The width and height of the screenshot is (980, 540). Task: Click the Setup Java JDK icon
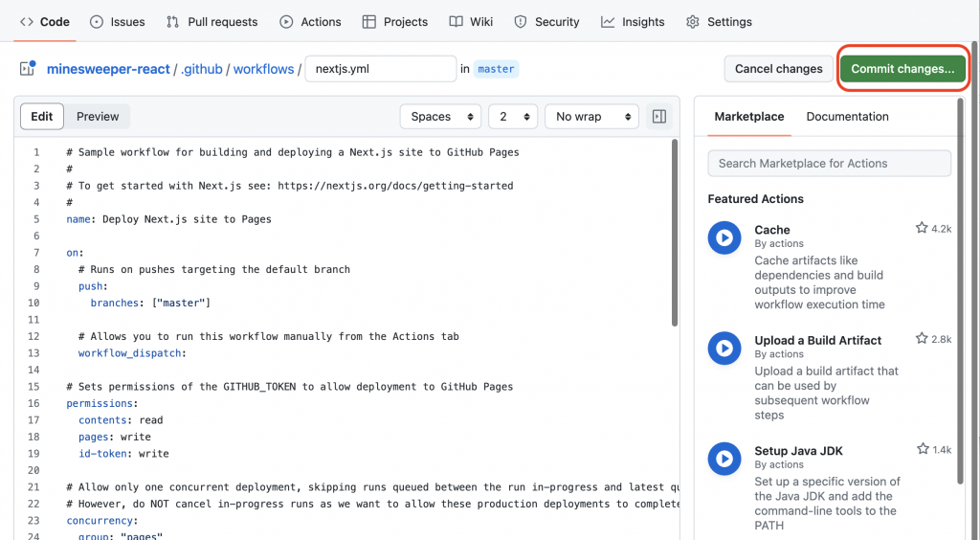(724, 459)
